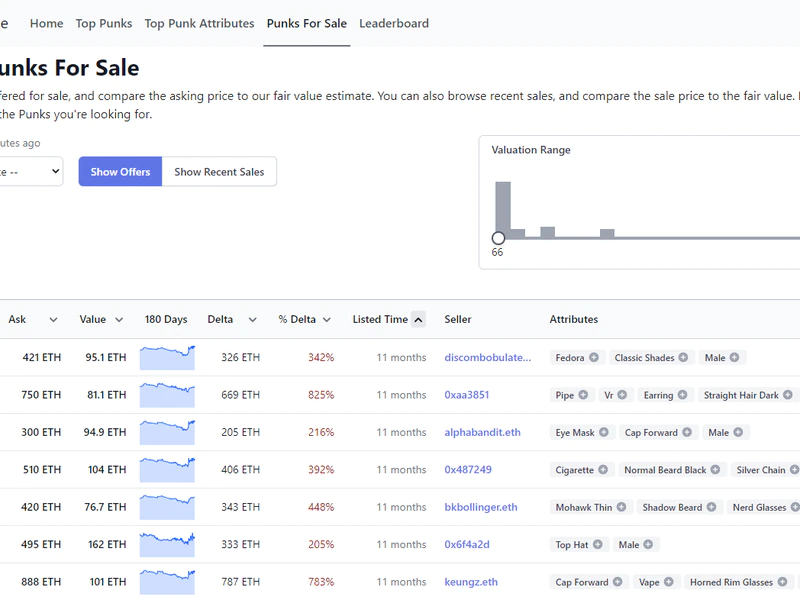This screenshot has height=600, width=800.
Task: Go to Home page
Action: 46,23
